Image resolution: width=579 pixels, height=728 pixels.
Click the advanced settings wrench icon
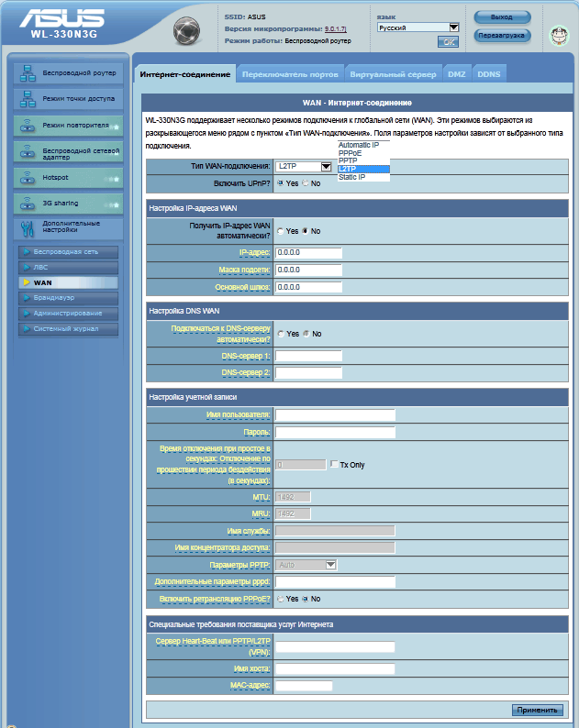[28, 228]
